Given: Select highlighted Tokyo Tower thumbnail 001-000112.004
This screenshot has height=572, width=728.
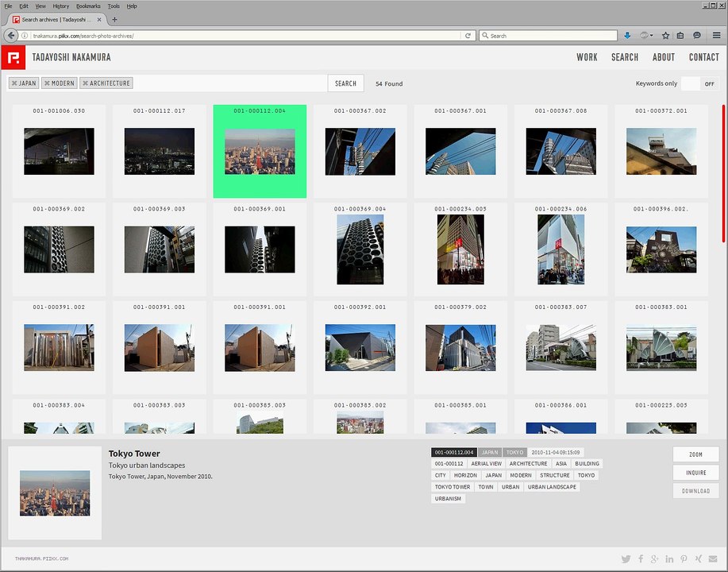Looking at the screenshot, I should pos(260,152).
